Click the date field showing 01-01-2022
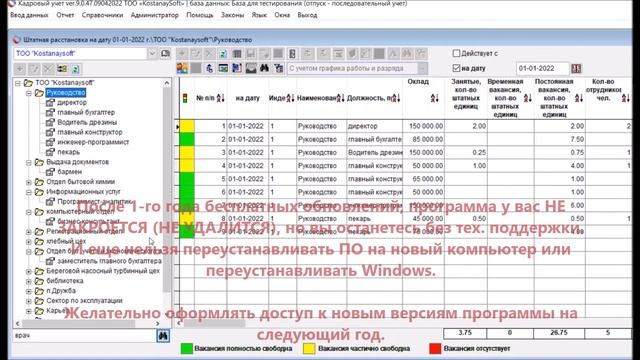The width and height of the screenshot is (640, 360). point(542,69)
